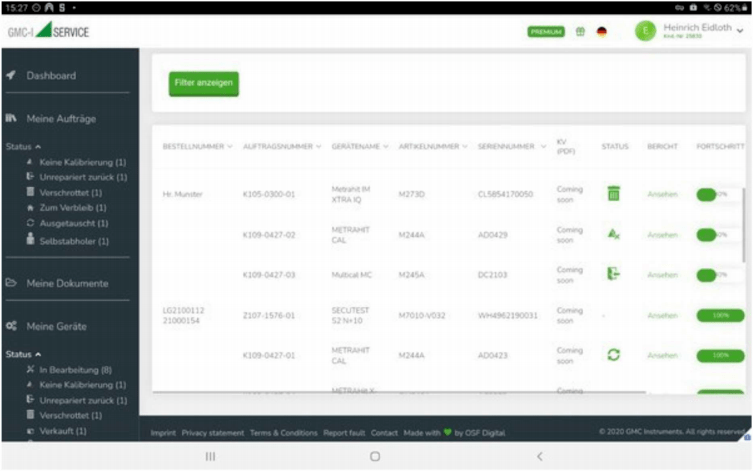Sort by the Bestellnummer column header

click(x=197, y=147)
